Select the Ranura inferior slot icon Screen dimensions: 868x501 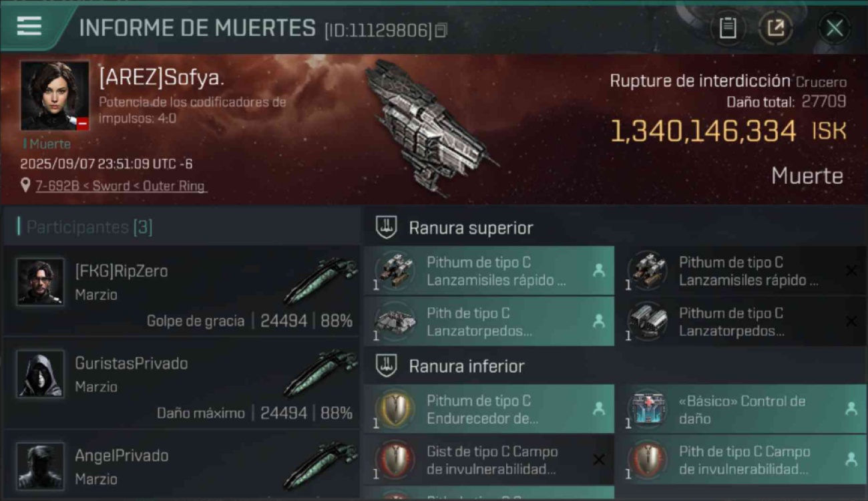[387, 365]
